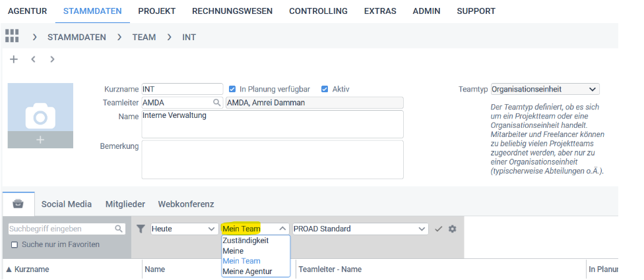Image resolution: width=644 pixels, height=280 pixels.
Task: Go to next record with right arrow
Action: point(52,59)
